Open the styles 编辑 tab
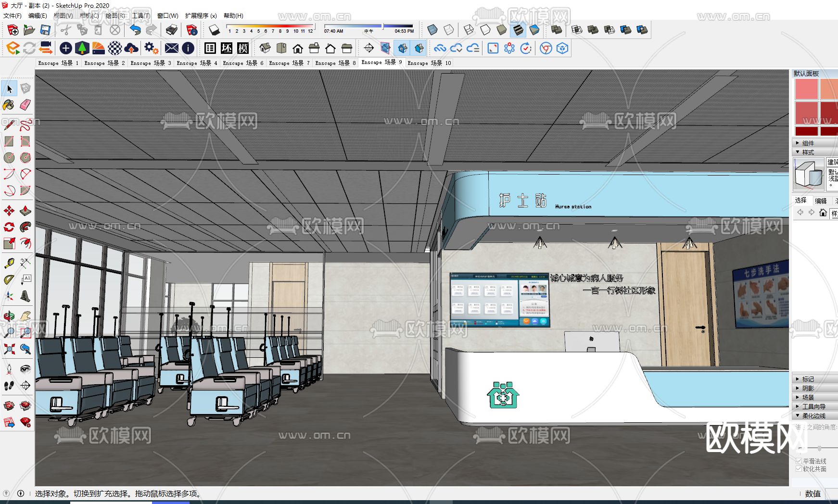Screen dimensions: 838x504 [821, 201]
